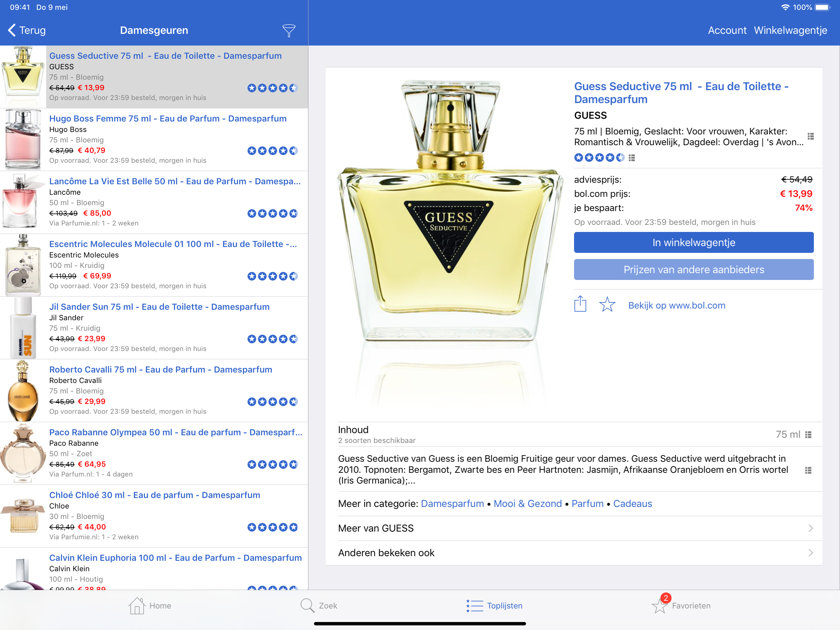Tap rating stars on Chloé row
840x630 pixels.
pos(272,527)
